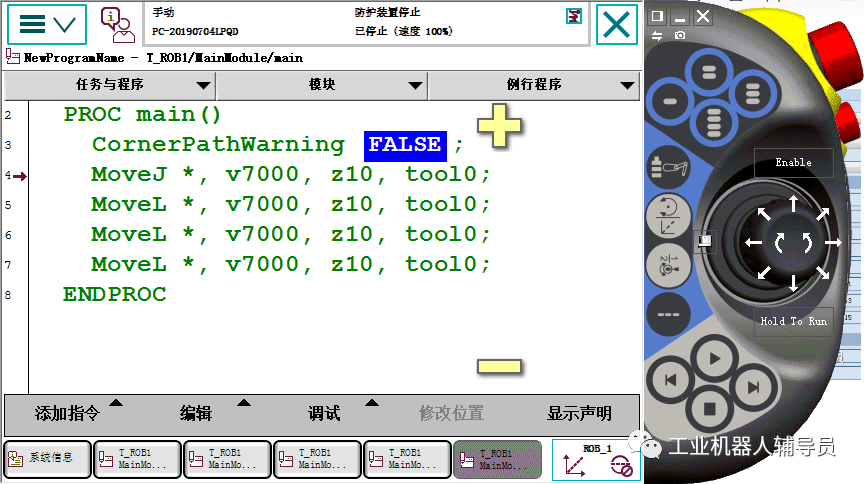Screen dimensions: 864x484
Task: Push joystick diagonal down-right arrow
Action: coord(823,272)
